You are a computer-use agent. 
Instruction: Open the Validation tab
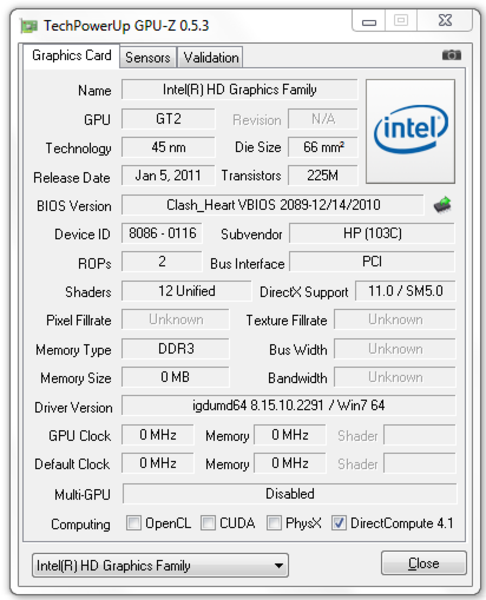coord(211,57)
